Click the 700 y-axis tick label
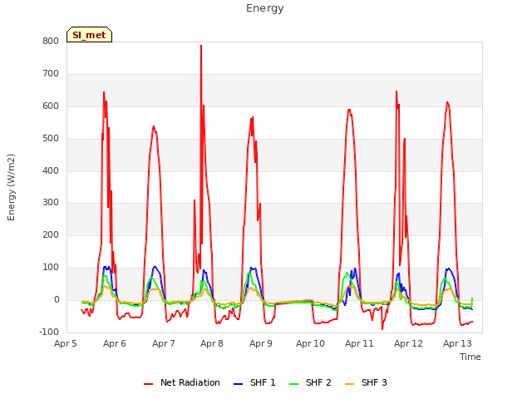 click(51, 74)
